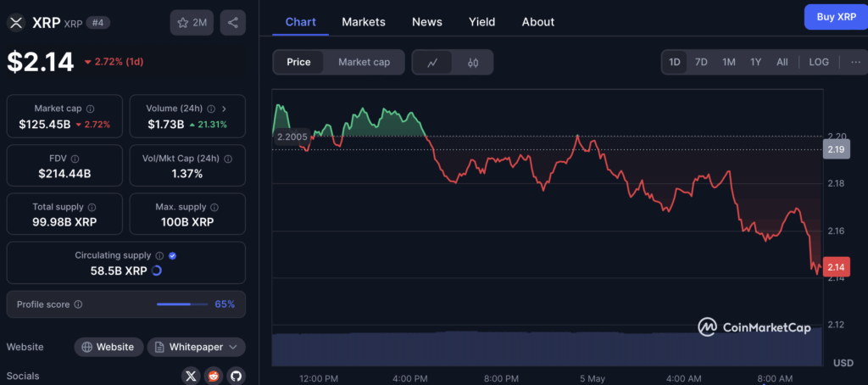Switch to line chart view icon
The width and height of the screenshot is (868, 385).
click(432, 62)
